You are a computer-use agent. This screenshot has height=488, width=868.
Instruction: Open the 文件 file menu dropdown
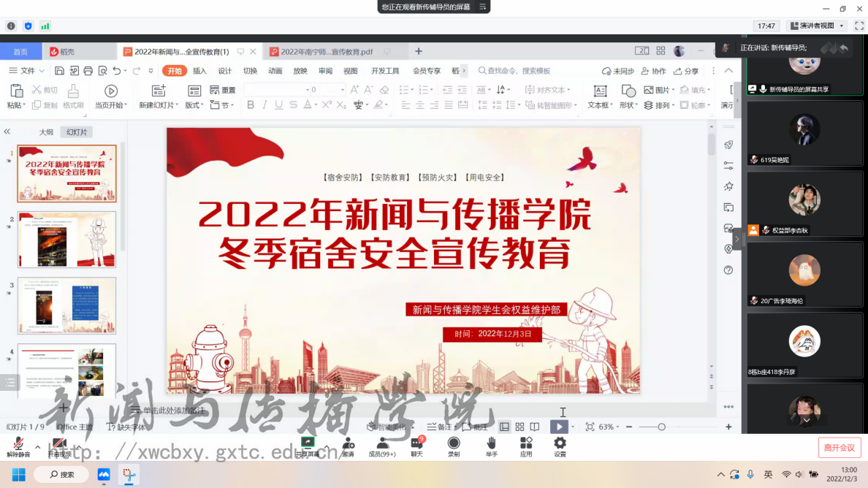point(26,71)
